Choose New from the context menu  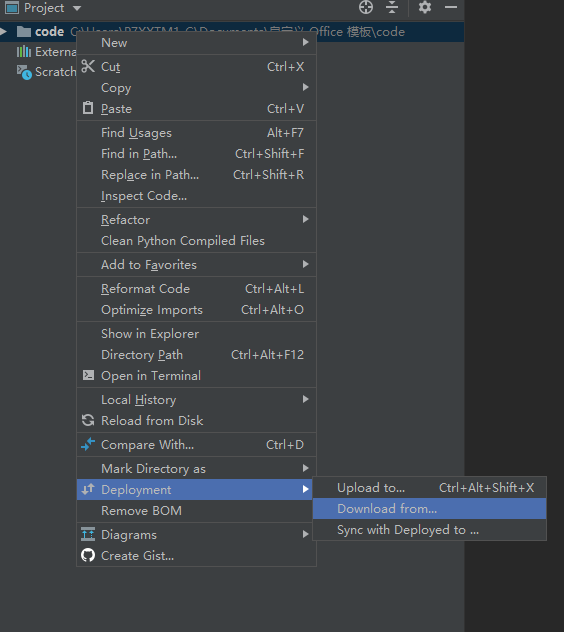click(x=196, y=43)
